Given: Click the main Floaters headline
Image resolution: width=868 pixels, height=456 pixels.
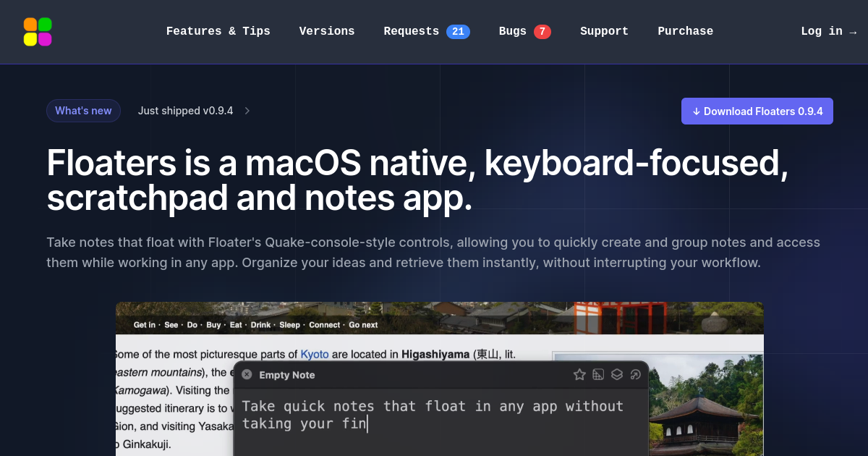Looking at the screenshot, I should tap(417, 180).
